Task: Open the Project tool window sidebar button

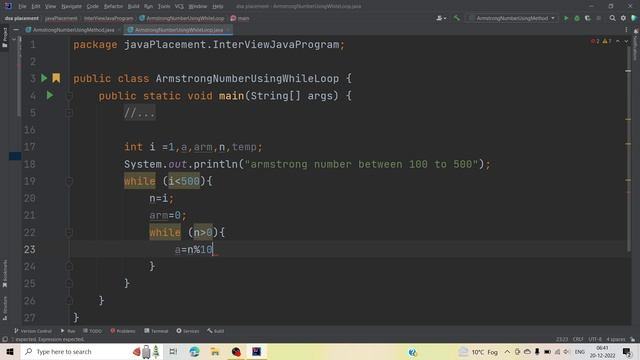Action: click(5, 38)
